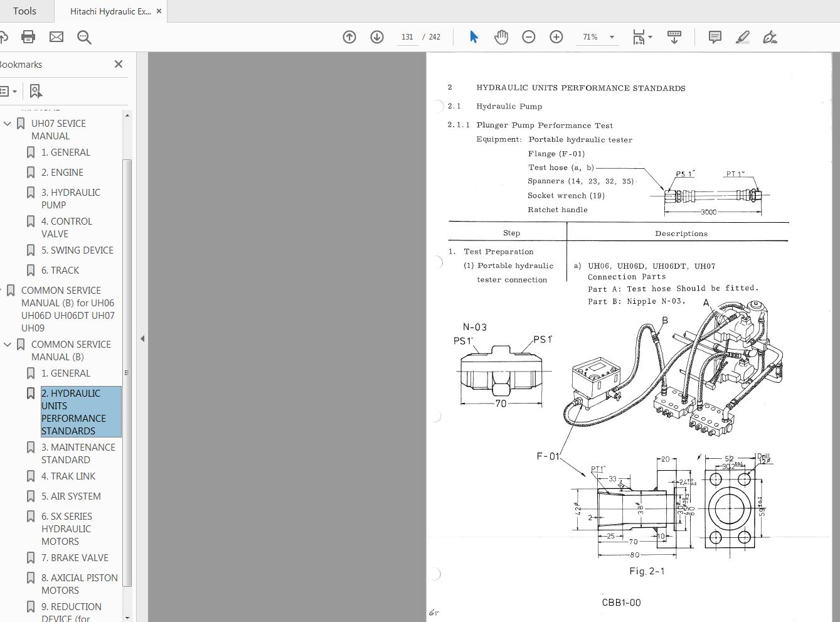This screenshot has height=622, width=840.
Task: Select the Hitachi Hydraulic document tab
Action: (x=110, y=11)
